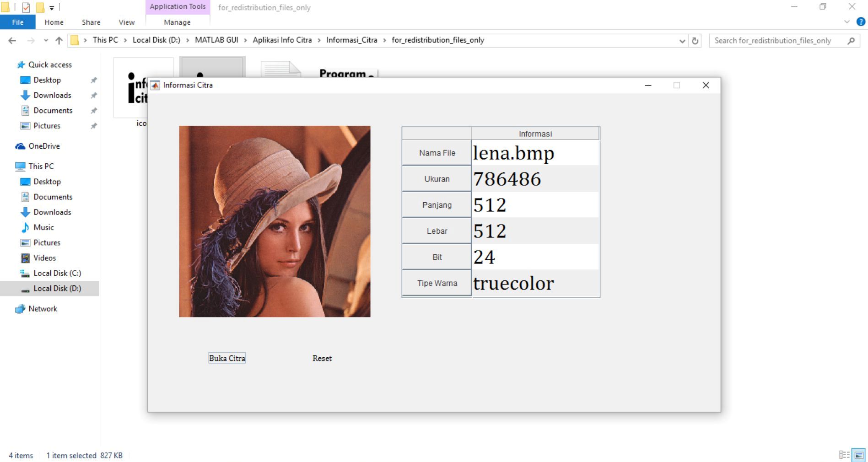Viewport: 868px width, 462px height.
Task: Select the lena.bmp file name cell
Action: tap(535, 153)
